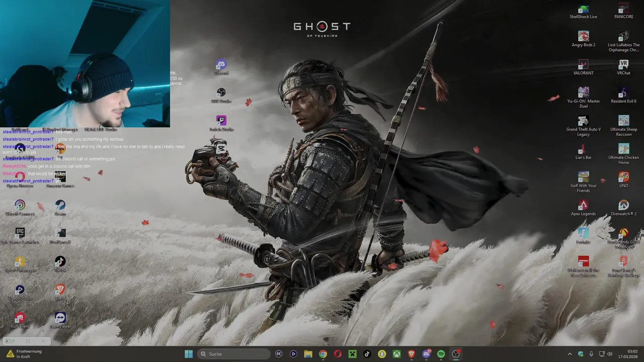
Task: Select the PANICORE game shortcut
Action: pyautogui.click(x=623, y=11)
